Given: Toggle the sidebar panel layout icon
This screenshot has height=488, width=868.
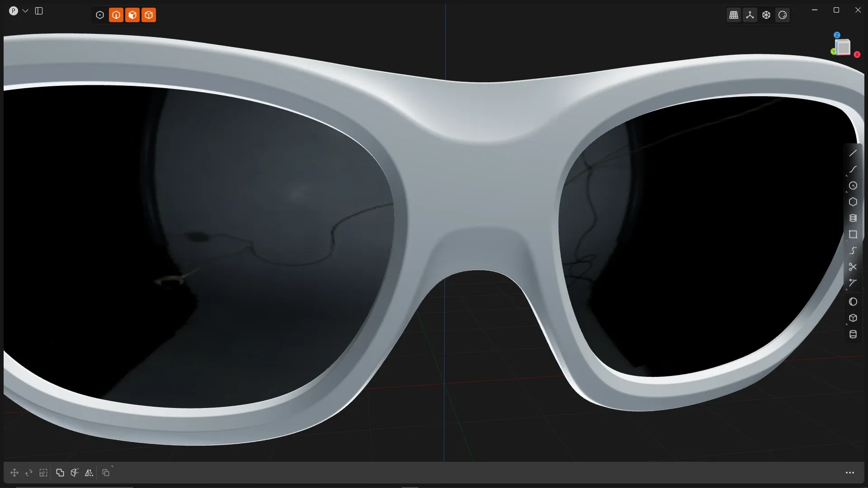Looking at the screenshot, I should click(39, 11).
